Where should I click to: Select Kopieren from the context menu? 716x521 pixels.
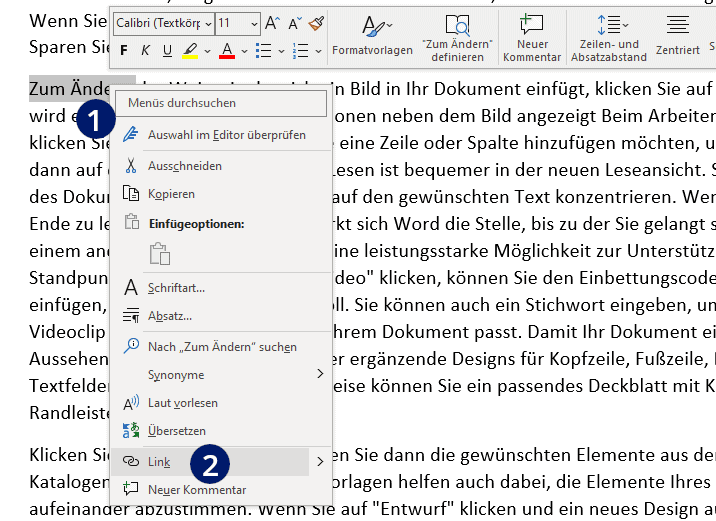[221, 194]
